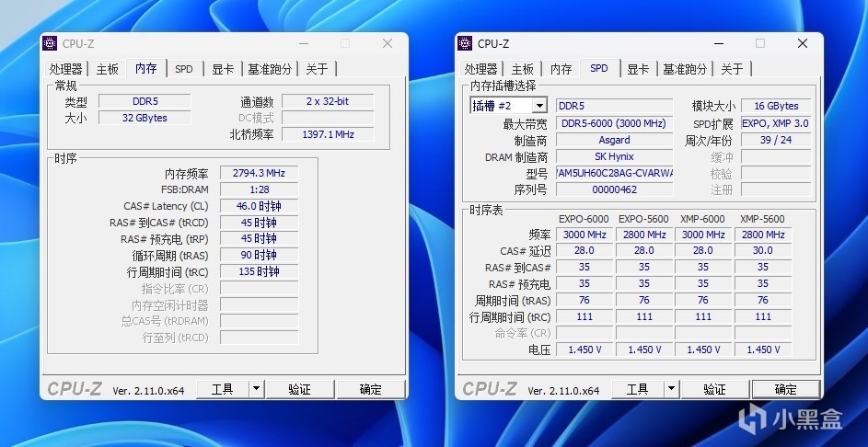Switch to 内存 tab in right CPU-Z window

(561, 69)
